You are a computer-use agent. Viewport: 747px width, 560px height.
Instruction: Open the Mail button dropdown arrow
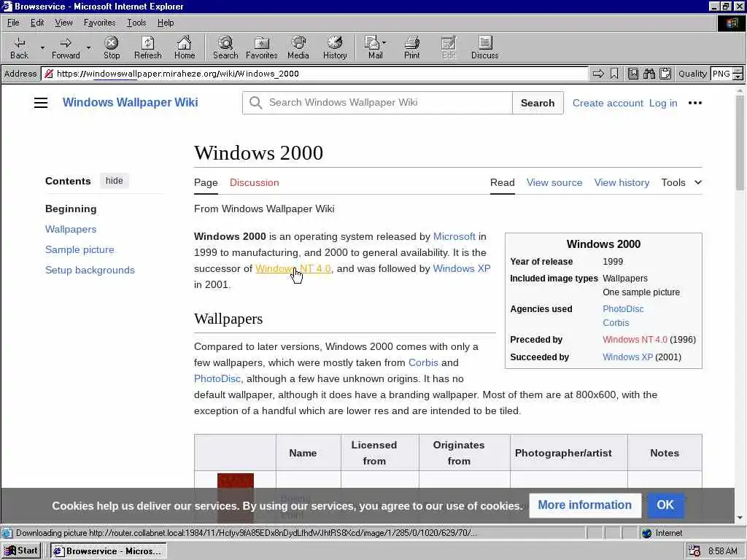click(384, 42)
